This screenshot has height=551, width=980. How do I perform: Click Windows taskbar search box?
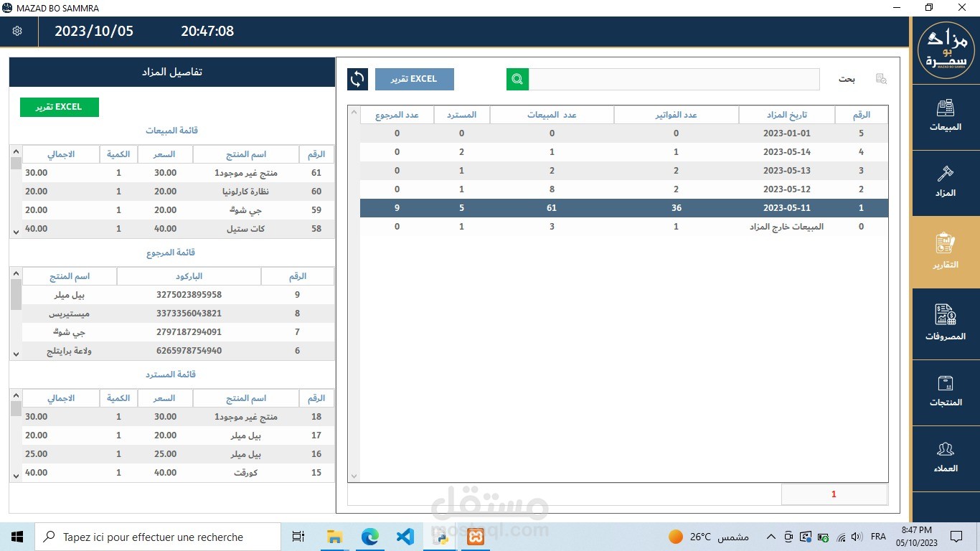point(158,537)
